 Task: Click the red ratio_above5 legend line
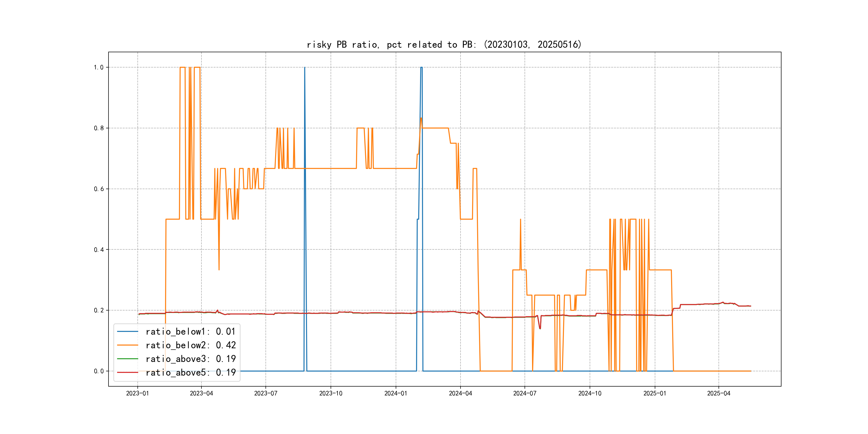[x=127, y=373]
